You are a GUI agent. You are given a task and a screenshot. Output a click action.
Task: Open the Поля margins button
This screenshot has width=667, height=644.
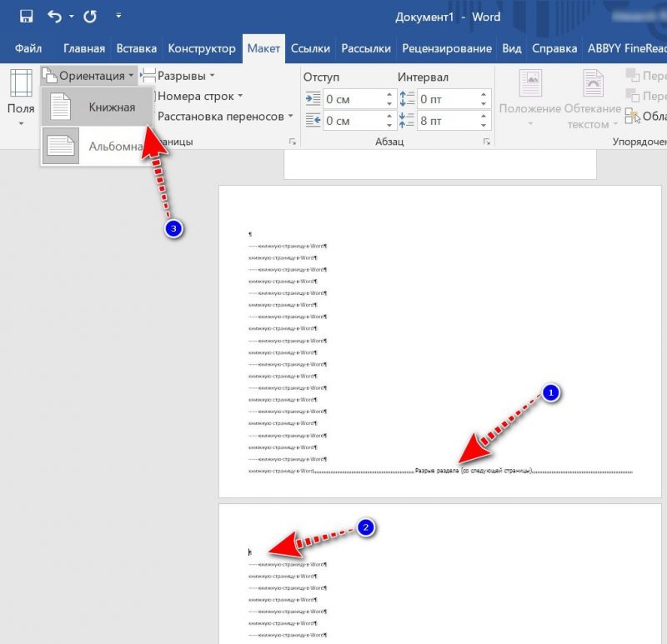point(21,97)
